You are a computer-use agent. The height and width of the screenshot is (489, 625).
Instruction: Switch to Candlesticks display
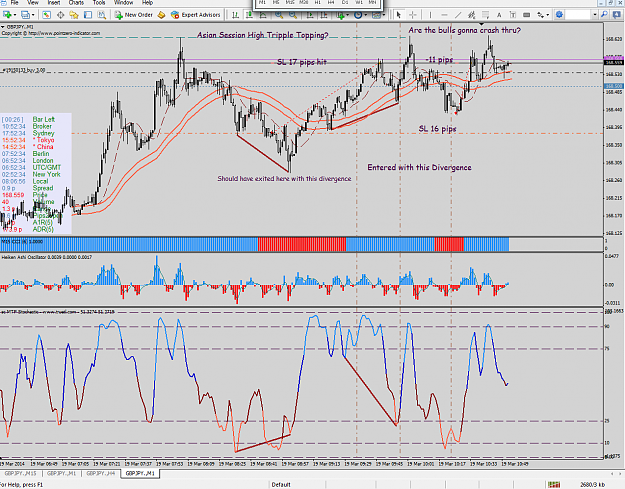coord(249,15)
